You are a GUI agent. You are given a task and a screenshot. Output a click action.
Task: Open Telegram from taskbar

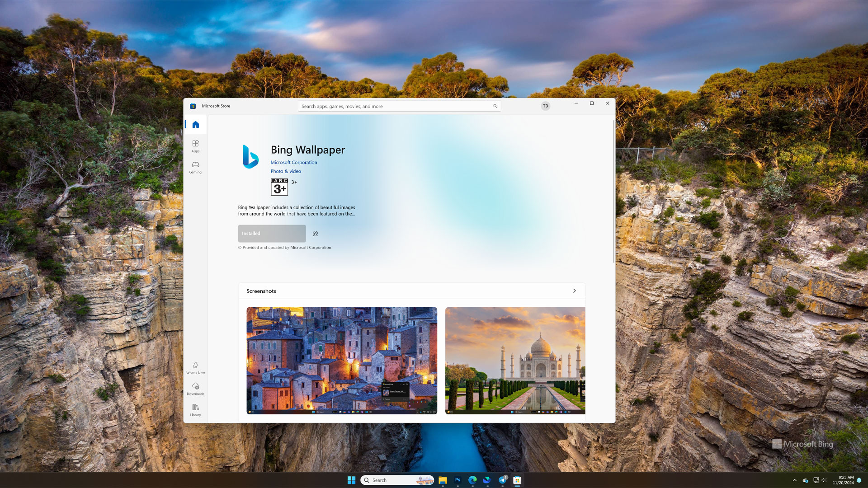click(502, 480)
